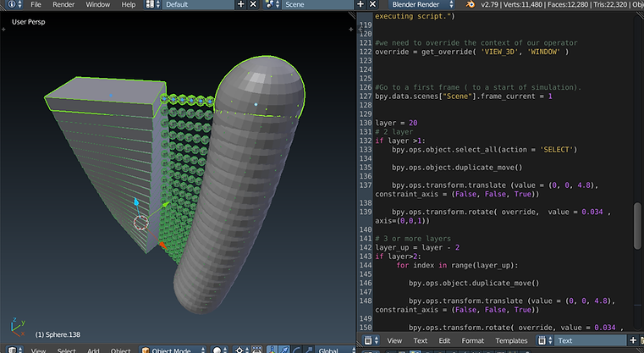Add a new scene with plus icon
Image resolution: width=644 pixels, height=353 pixels.
361,4
